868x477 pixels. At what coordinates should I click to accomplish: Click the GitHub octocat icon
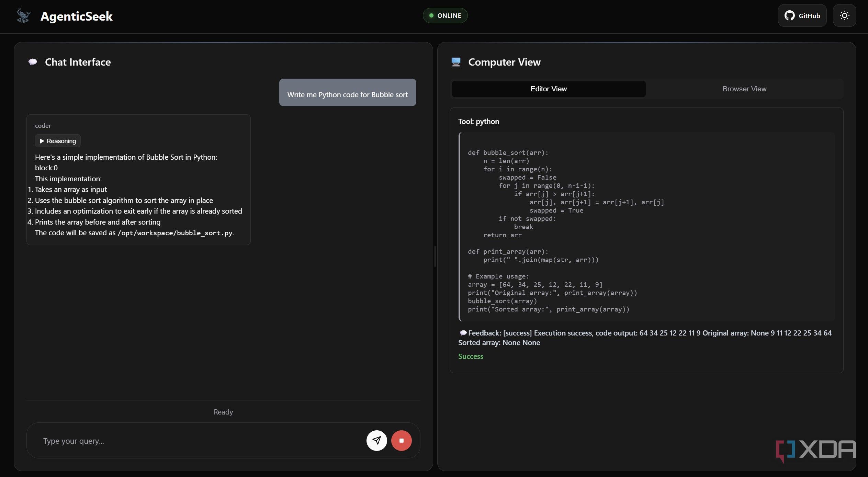789,15
